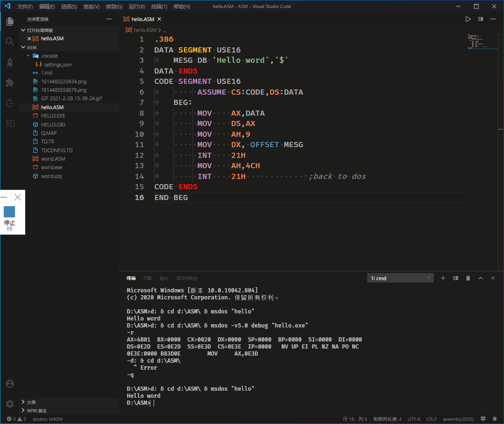Open the notifications bell in the status bar
This screenshot has width=504, height=424.
[x=495, y=419]
